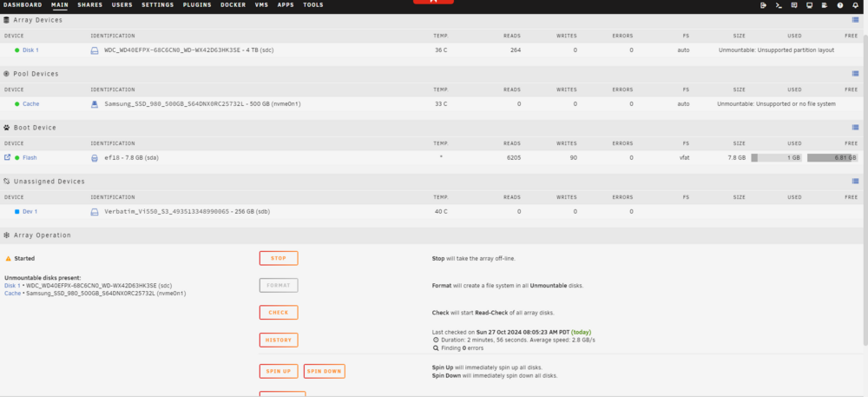Open the History button
Screen dimensions: 868x397
tap(279, 340)
